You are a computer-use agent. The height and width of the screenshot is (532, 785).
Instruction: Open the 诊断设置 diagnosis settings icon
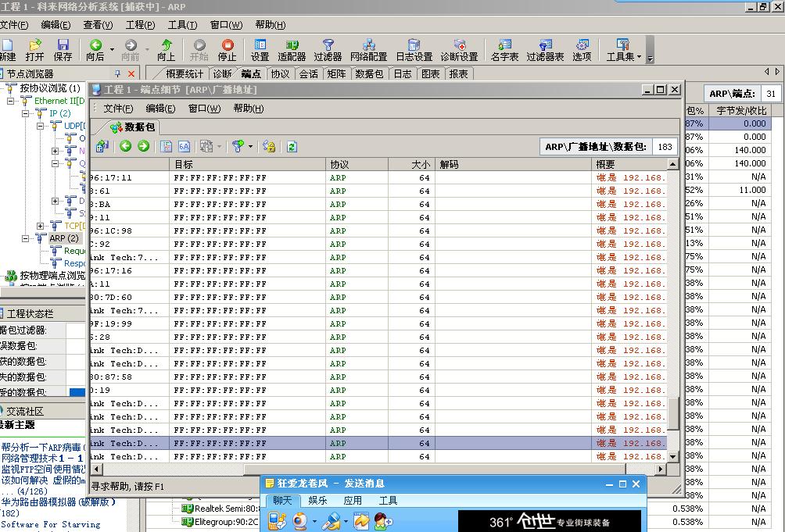[x=459, y=48]
